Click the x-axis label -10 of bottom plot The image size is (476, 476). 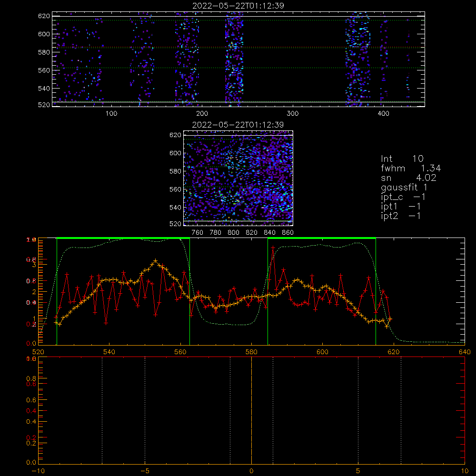coord(38,471)
